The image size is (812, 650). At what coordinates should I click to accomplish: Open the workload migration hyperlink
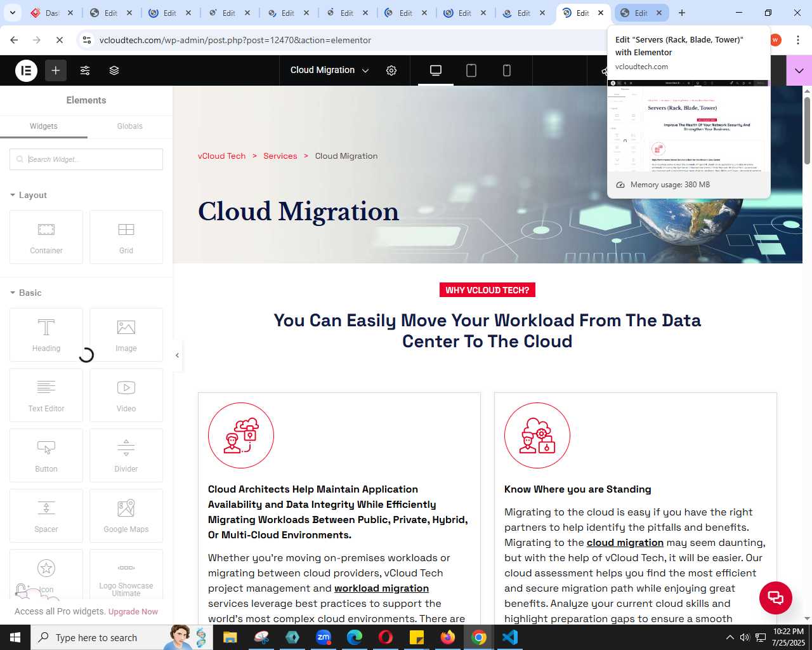click(x=381, y=588)
